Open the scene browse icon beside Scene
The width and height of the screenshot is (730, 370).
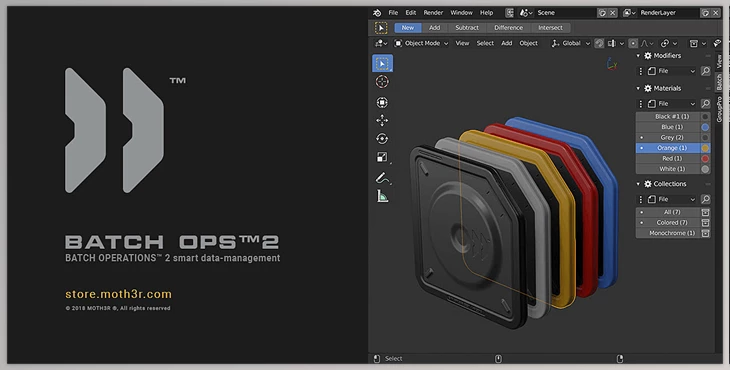click(x=526, y=13)
